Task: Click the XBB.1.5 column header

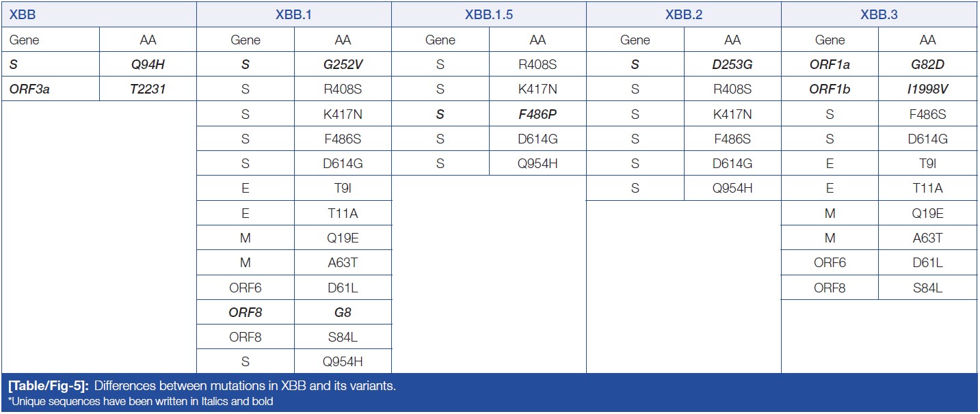Action: click(x=488, y=14)
